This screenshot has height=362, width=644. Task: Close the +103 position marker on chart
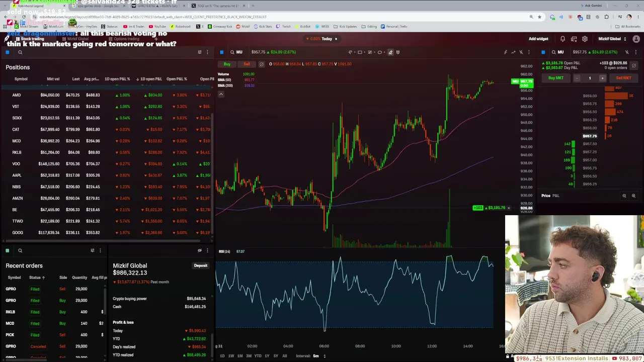click(x=508, y=208)
